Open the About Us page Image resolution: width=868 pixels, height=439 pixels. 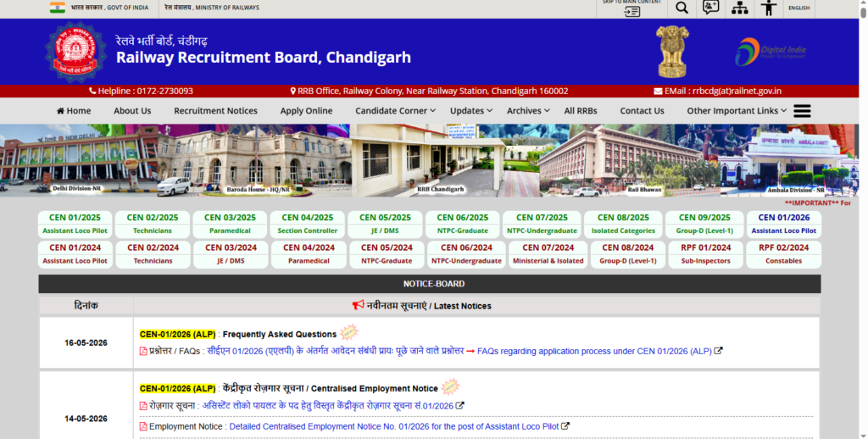(132, 111)
